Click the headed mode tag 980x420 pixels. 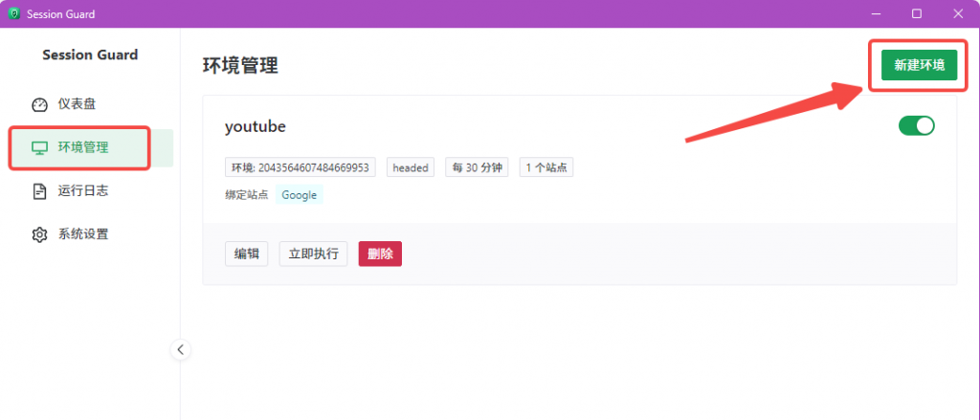pyautogui.click(x=411, y=167)
